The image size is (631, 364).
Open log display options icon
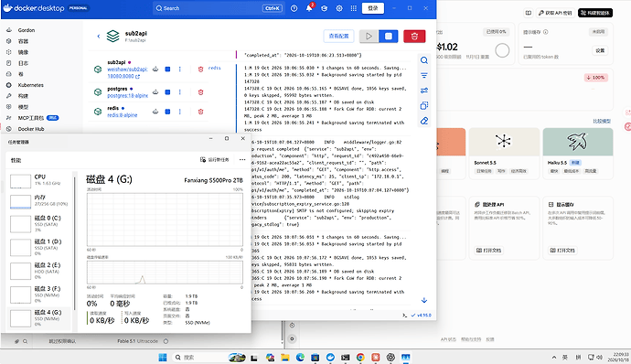[424, 91]
